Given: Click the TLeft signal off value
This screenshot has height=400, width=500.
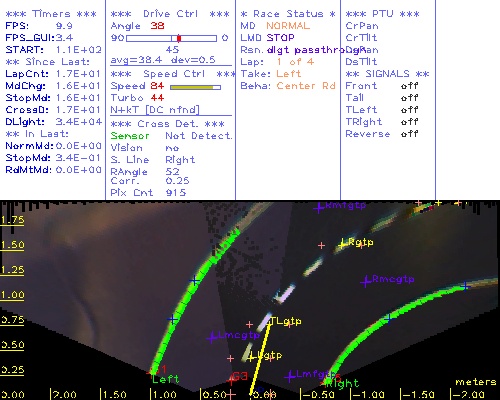Looking at the screenshot, I should (x=410, y=110).
